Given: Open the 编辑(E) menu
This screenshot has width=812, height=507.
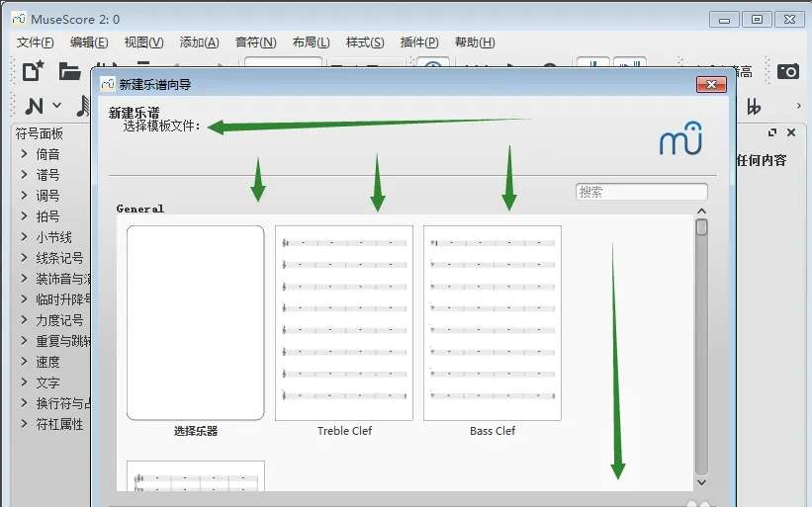Looking at the screenshot, I should 89,42.
